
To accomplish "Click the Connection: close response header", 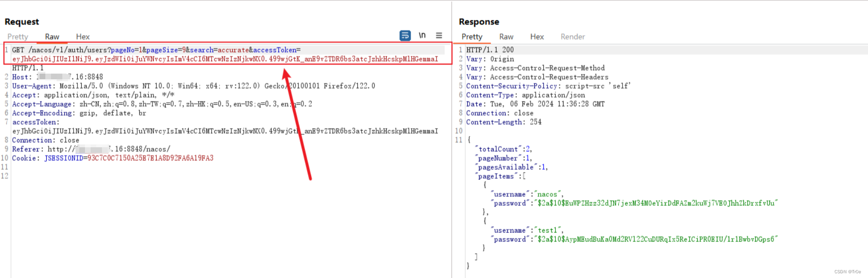I will pos(499,113).
